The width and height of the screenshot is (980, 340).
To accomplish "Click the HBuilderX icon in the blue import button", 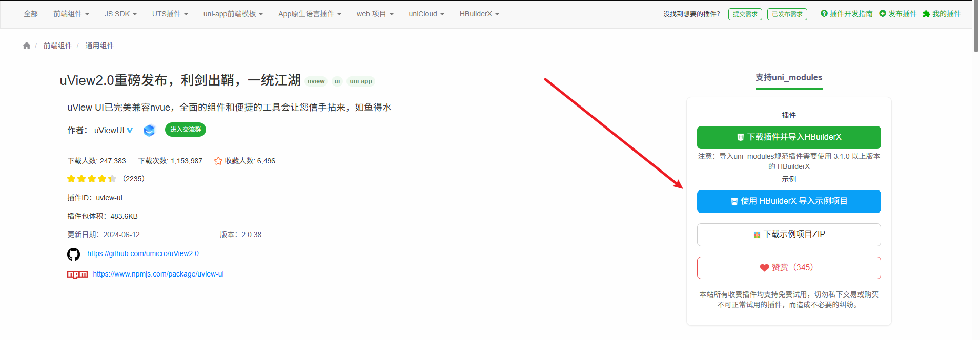I will [734, 201].
